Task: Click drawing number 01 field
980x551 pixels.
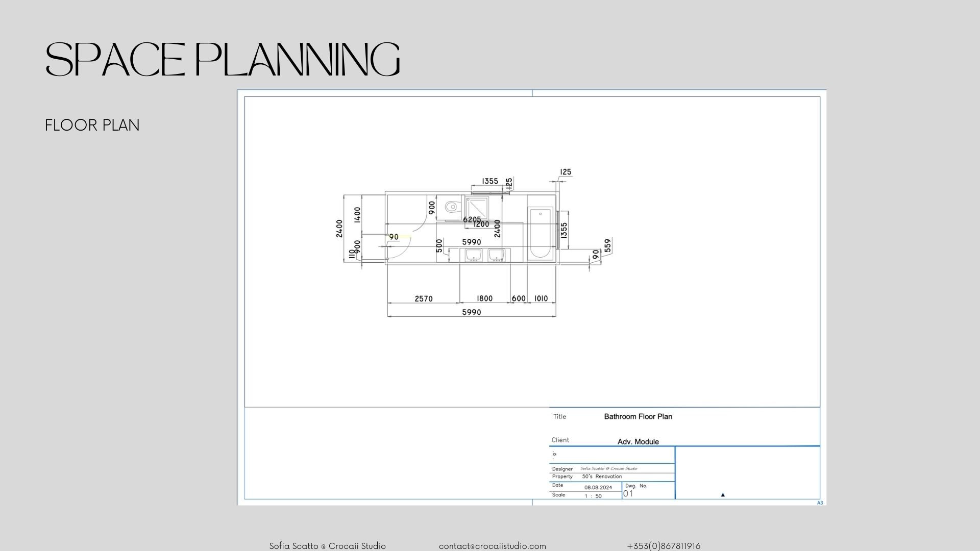Action: tap(628, 493)
